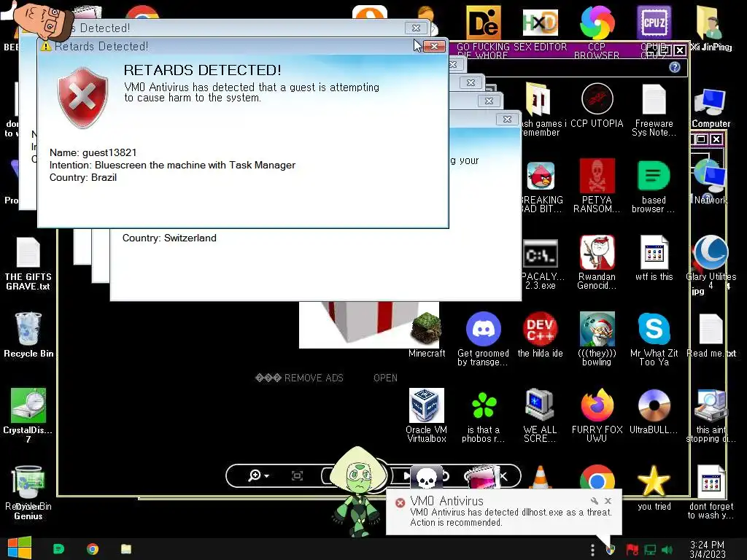Screen dimensions: 747x560
Task: Open Chrome from the taskbar
Action: point(93,549)
